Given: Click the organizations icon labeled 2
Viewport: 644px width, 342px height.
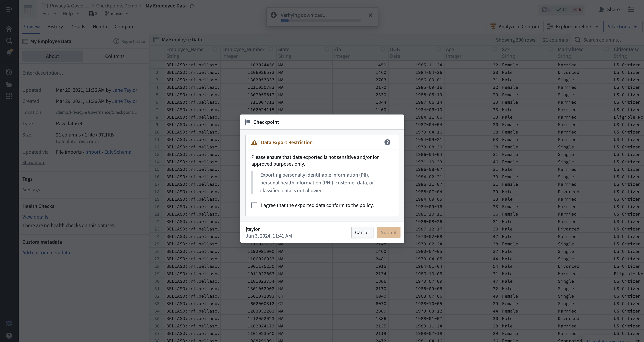Looking at the screenshot, I should [x=93, y=13].
